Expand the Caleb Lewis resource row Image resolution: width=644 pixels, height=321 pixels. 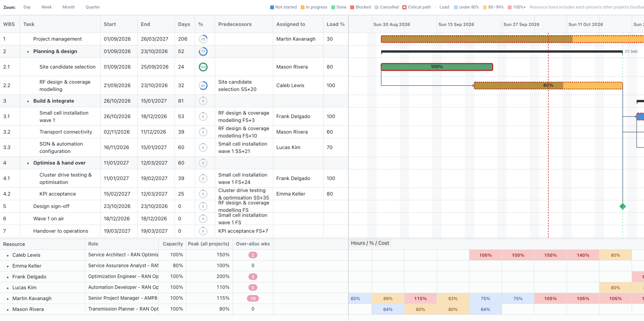click(8, 256)
